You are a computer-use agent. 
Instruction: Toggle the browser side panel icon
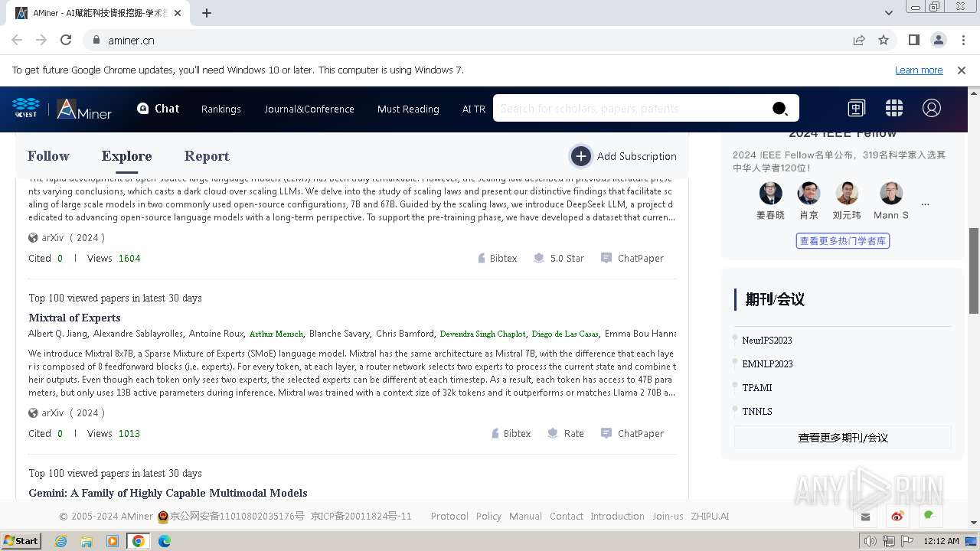point(913,40)
